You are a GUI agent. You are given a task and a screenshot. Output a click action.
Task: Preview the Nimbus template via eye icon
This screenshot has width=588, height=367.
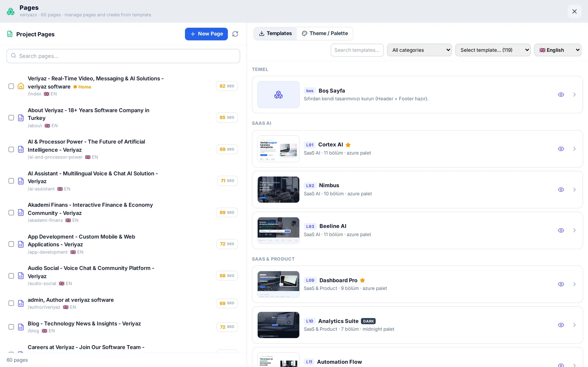click(x=561, y=190)
